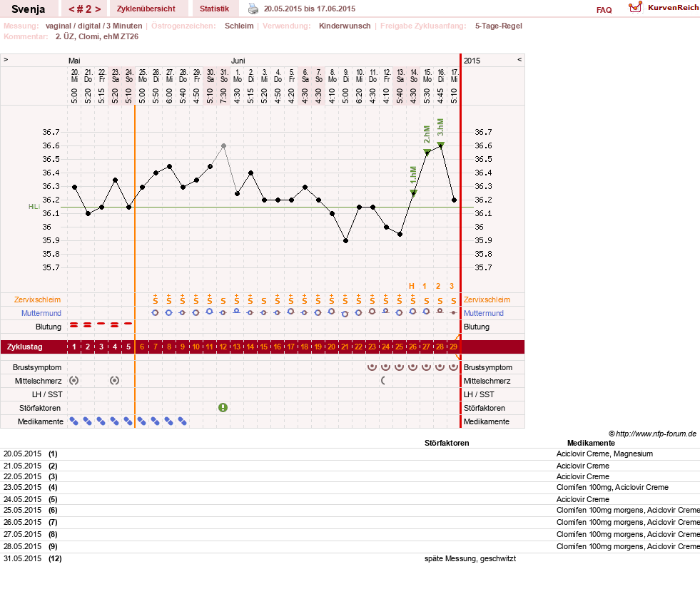This screenshot has height=599, width=700.
Task: Click the date header 14. So
Action: 414,76
